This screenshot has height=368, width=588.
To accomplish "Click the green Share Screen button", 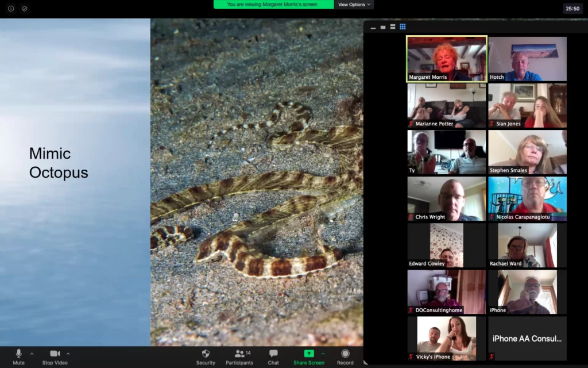I will [308, 357].
